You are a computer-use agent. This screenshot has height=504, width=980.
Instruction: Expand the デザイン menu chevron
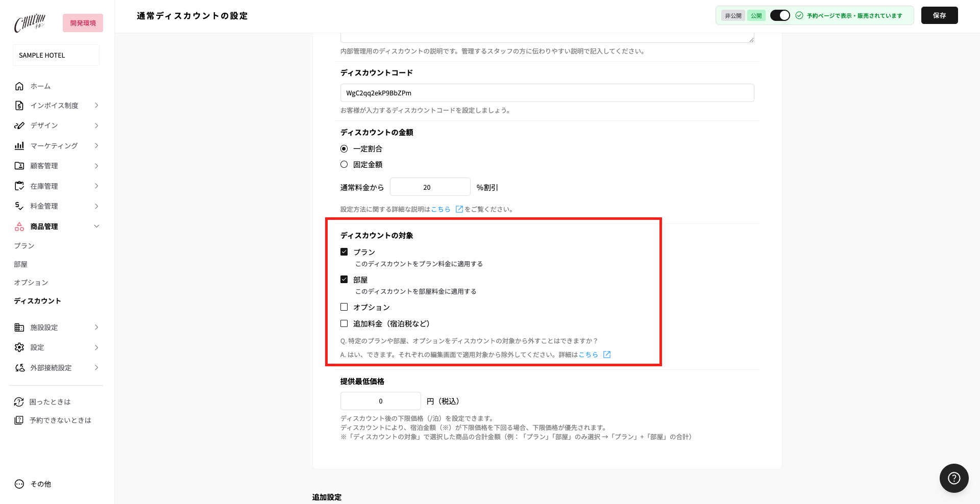pyautogui.click(x=96, y=125)
